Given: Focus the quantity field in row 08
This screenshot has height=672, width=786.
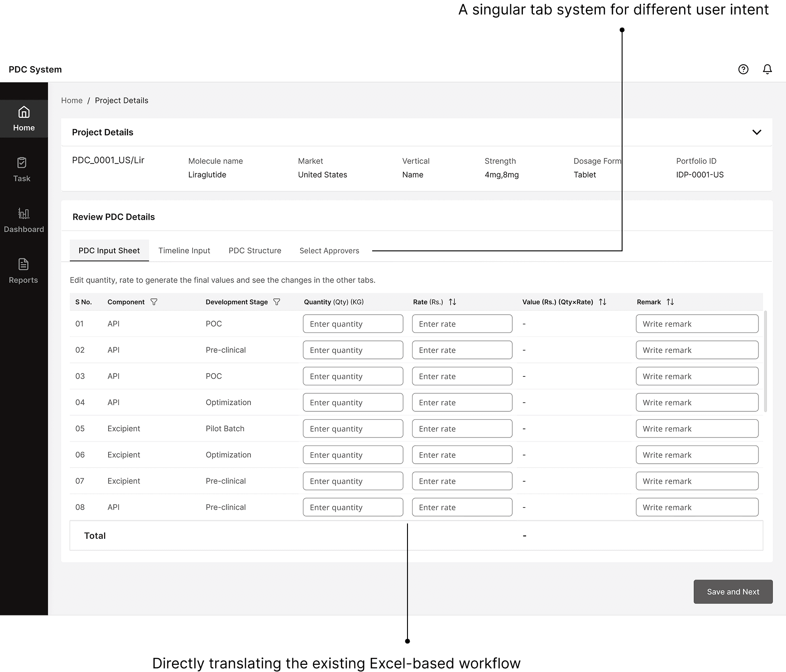Looking at the screenshot, I should [353, 508].
